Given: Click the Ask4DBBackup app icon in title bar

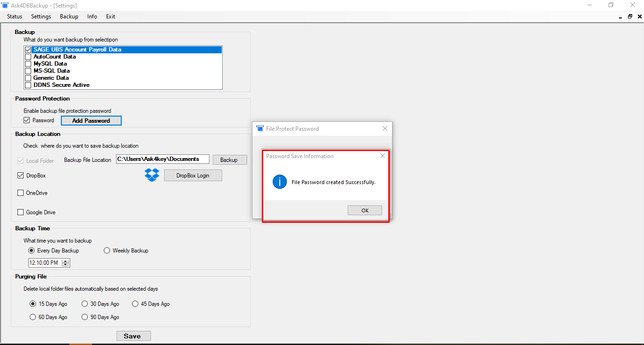Looking at the screenshot, I should tap(5, 5).
